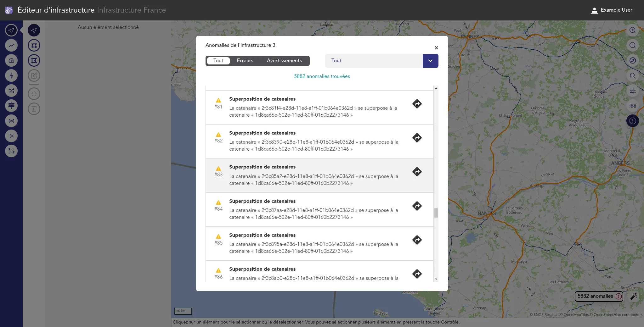Image resolution: width=644 pixels, height=327 pixels.
Task: Open the map search tool
Action: pyautogui.click(x=632, y=75)
